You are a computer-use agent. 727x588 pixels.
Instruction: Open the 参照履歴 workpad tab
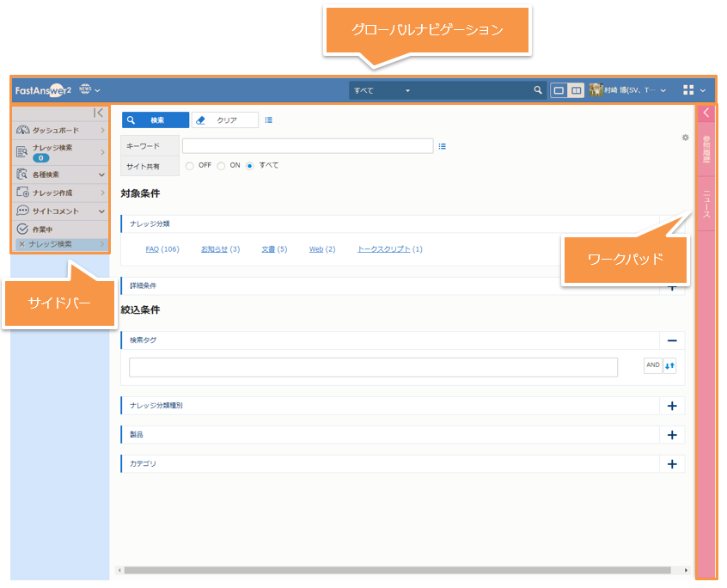(706, 150)
